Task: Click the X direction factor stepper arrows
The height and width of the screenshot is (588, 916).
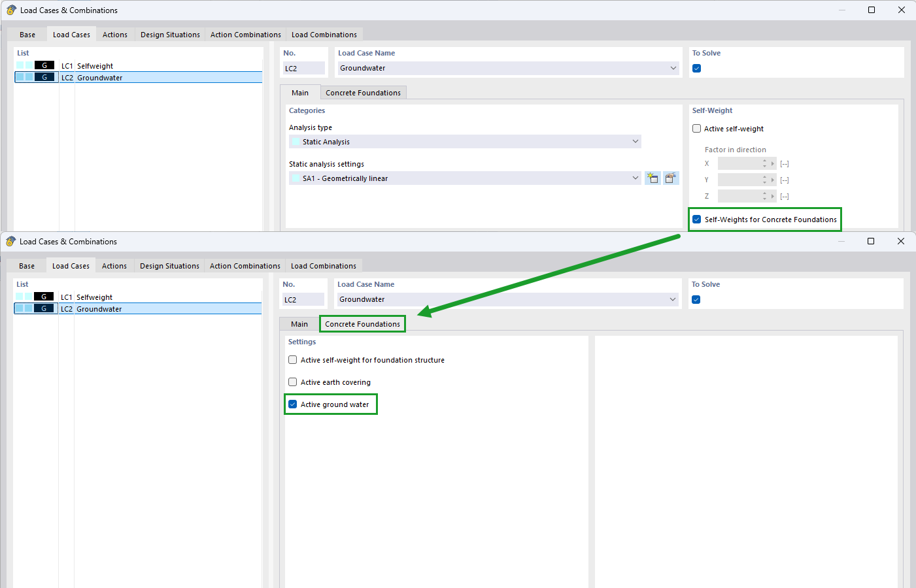Action: (764, 163)
